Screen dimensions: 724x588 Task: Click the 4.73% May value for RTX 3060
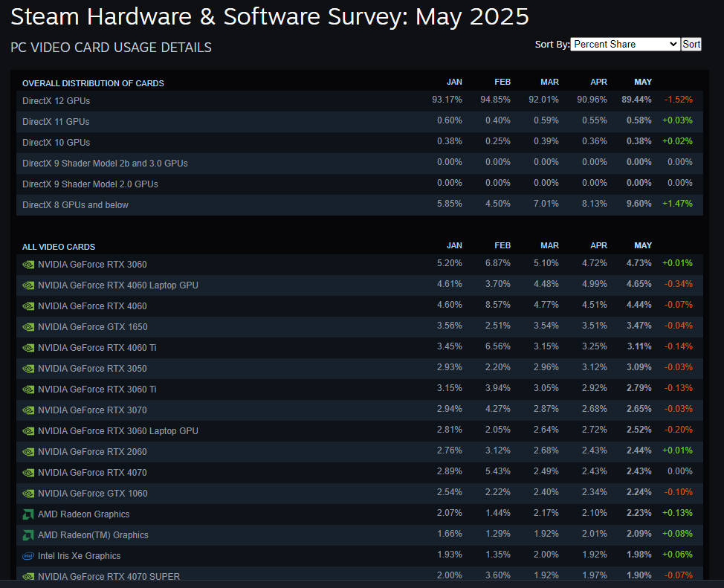(x=639, y=263)
